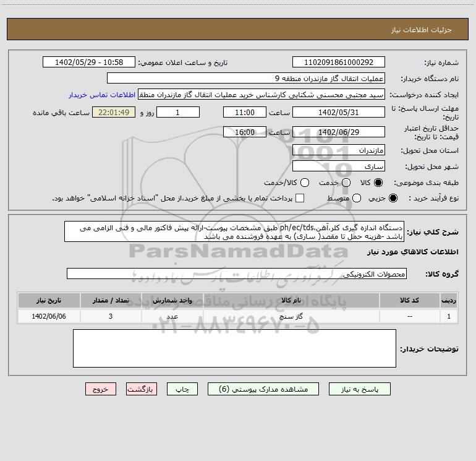Click the چاپ print button
The height and width of the screenshot is (461, 476).
pyautogui.click(x=182, y=389)
